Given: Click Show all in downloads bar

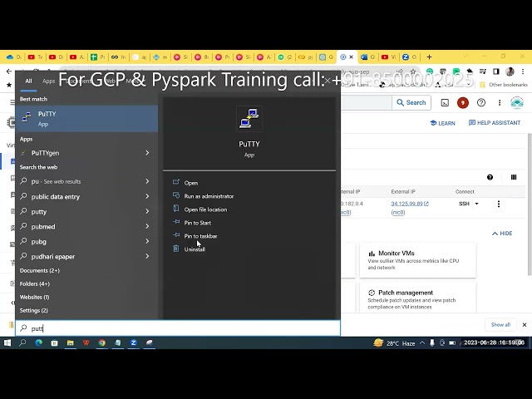Looking at the screenshot, I should (500, 325).
